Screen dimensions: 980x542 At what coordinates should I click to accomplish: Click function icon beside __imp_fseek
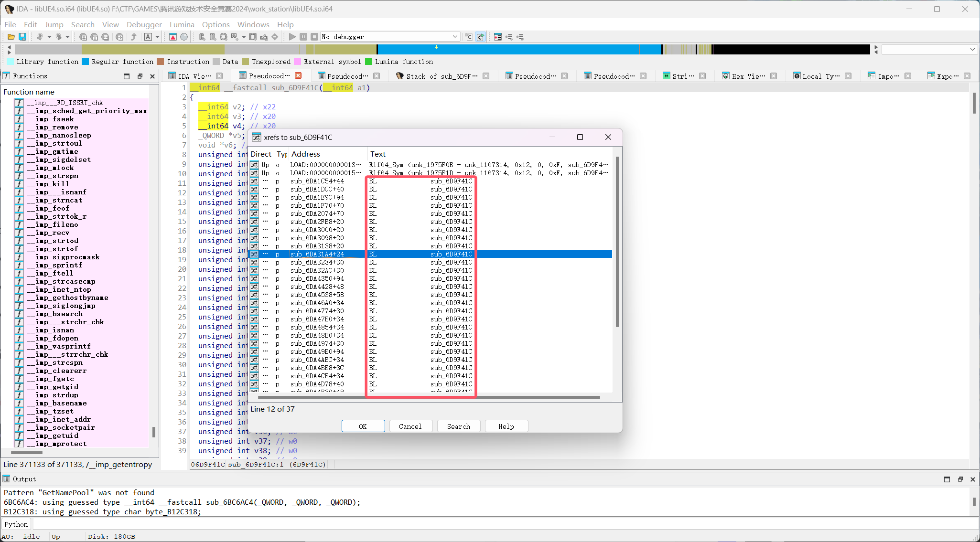19,119
